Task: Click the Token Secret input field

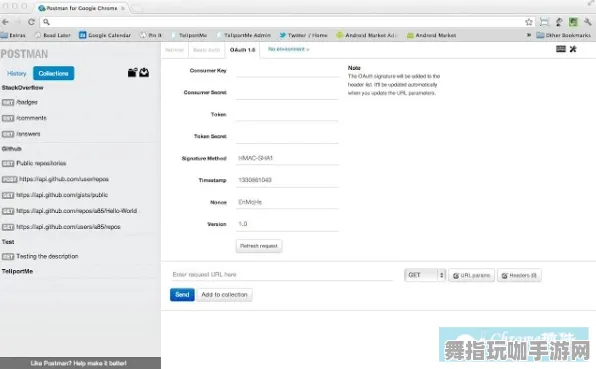Action: pyautogui.click(x=287, y=136)
